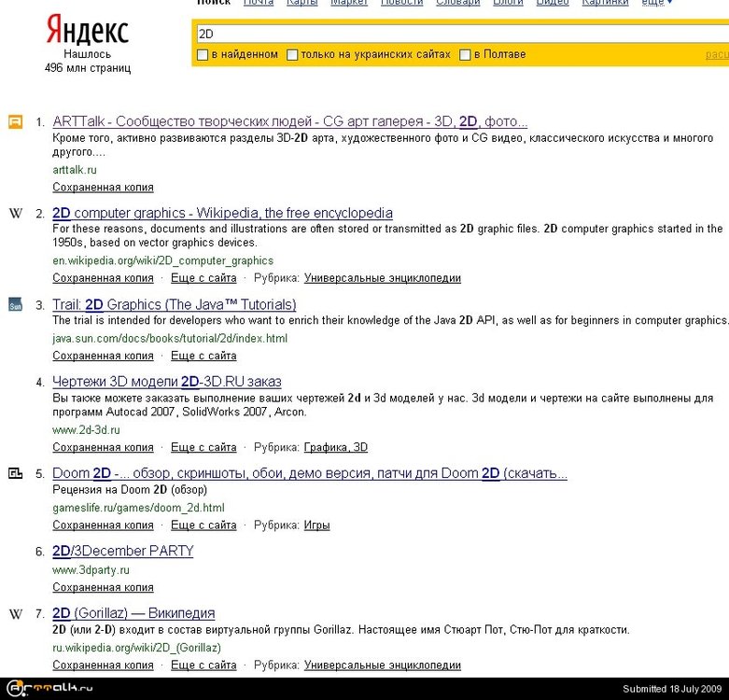Screen dimensions: 729x700
Task: Open the Словари tab in the top menu
Action: (x=457, y=3)
